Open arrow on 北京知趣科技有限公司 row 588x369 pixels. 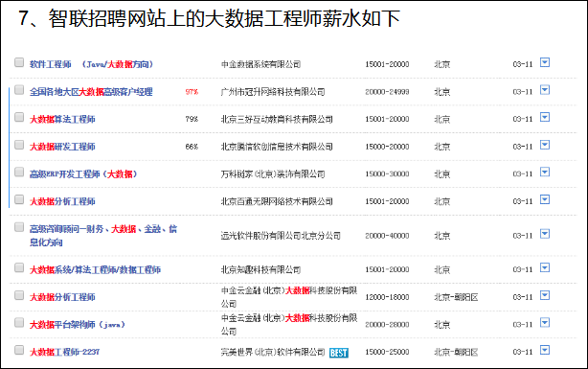click(545, 267)
